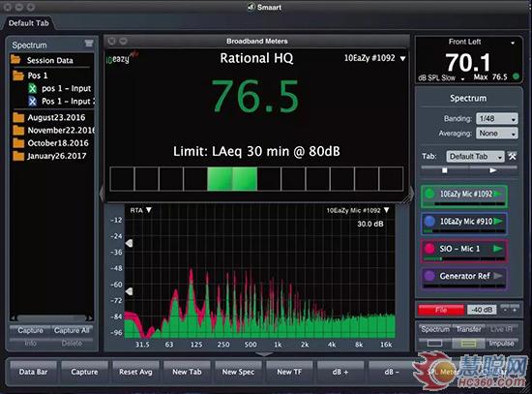Image resolution: width=532 pixels, height=394 pixels.
Task: Click the horizontal scrollbar in the data list
Action: [x=51, y=318]
